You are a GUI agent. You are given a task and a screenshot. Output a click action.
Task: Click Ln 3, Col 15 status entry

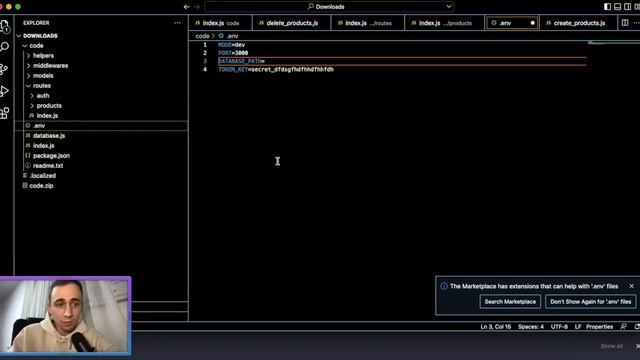[496, 327]
